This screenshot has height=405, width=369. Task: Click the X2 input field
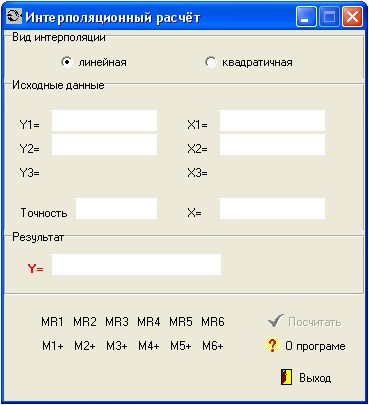point(272,145)
